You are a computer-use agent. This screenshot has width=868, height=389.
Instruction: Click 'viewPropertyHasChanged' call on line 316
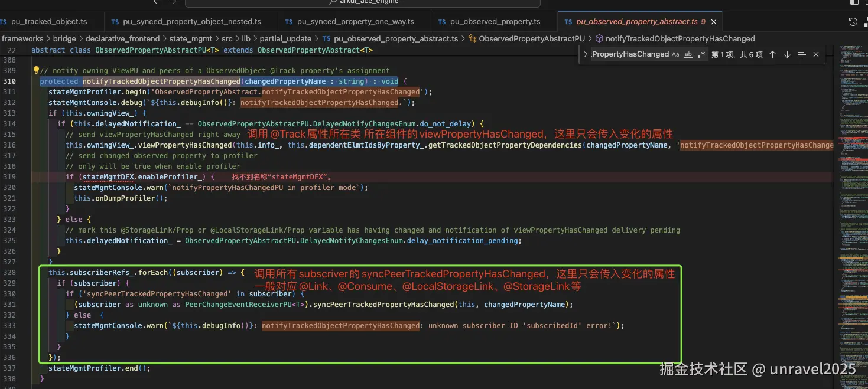tap(184, 145)
